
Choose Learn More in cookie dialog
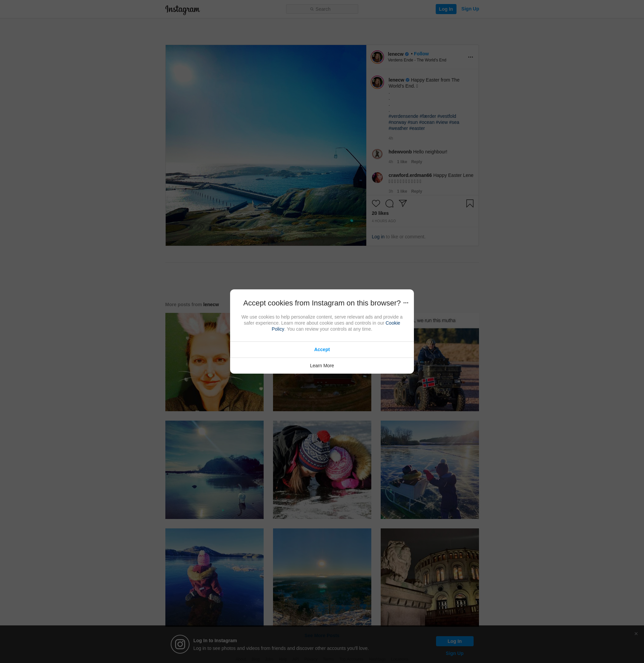(322, 366)
